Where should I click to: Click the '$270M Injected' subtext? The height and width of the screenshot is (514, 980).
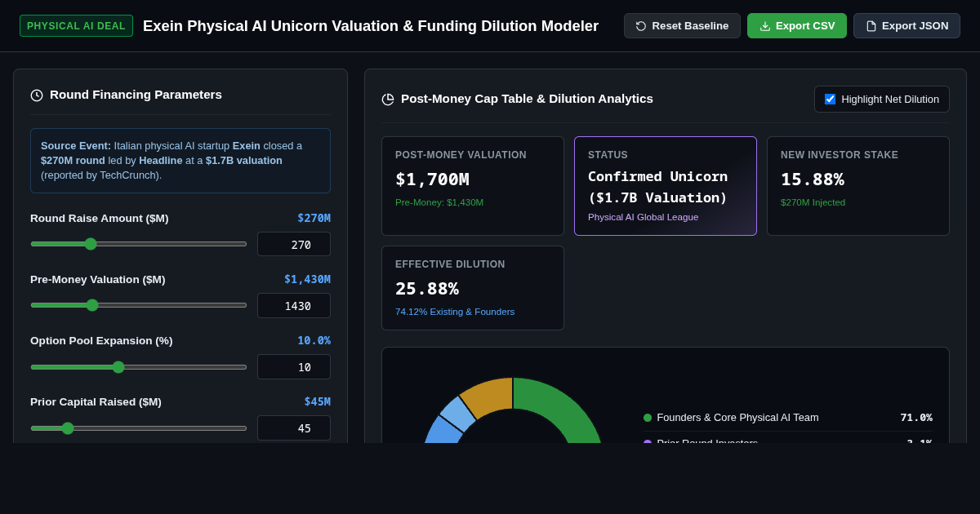coord(813,202)
